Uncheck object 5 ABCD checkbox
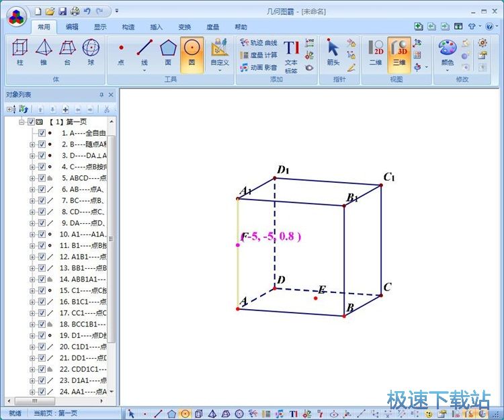 [42, 178]
